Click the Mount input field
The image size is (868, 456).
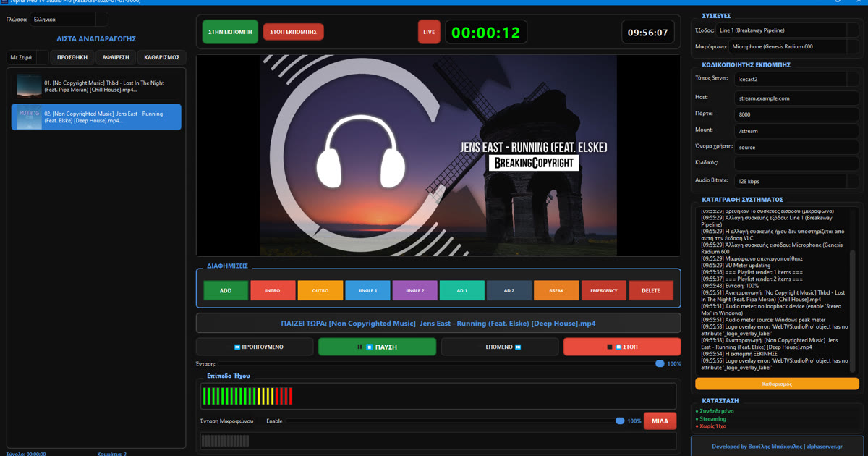(796, 131)
